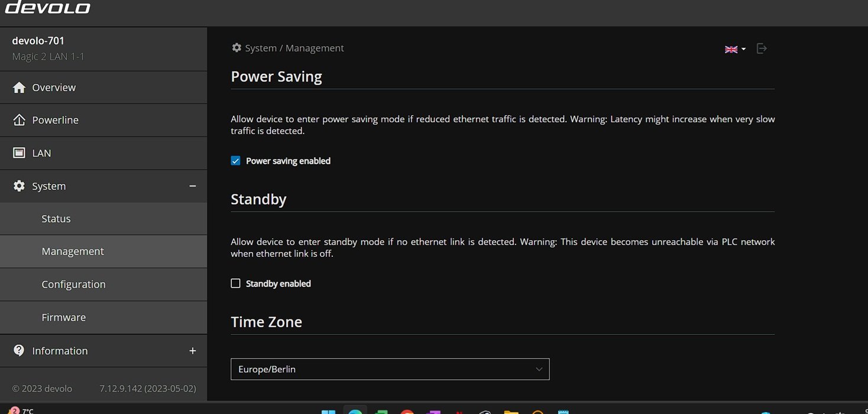Enable the Standby enabled checkbox

click(235, 283)
